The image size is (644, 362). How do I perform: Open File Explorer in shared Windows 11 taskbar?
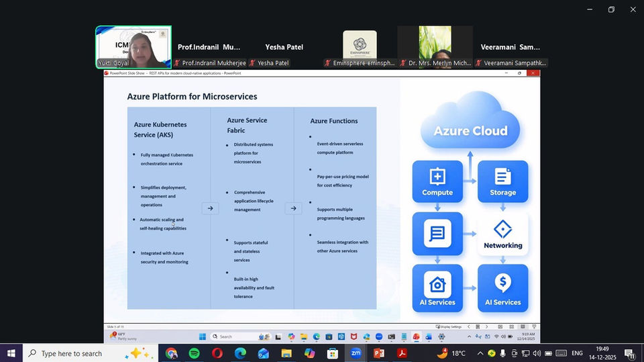coord(304,336)
